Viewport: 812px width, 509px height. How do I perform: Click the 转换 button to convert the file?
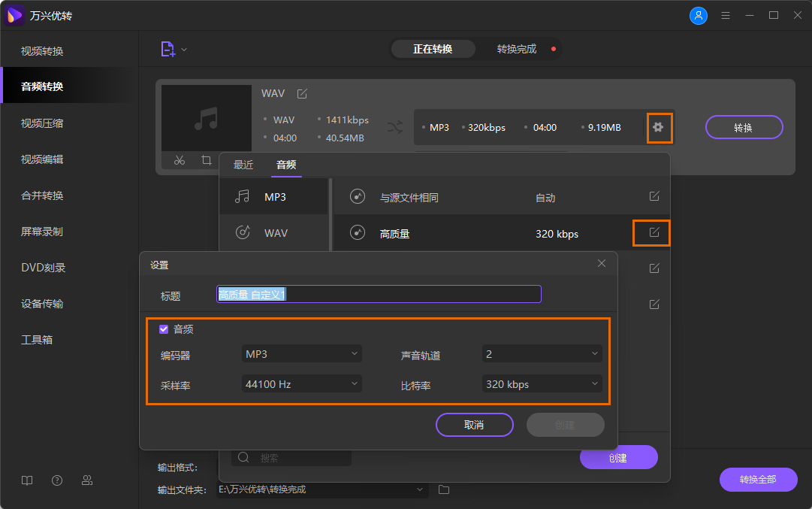[x=744, y=127]
